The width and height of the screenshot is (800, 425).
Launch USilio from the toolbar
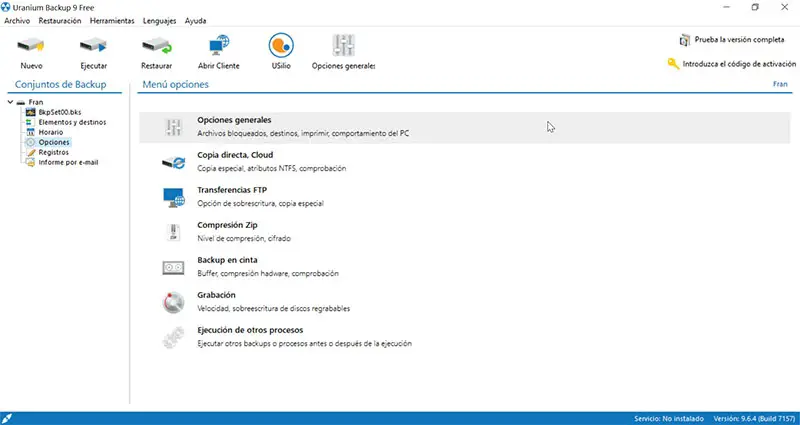(281, 45)
